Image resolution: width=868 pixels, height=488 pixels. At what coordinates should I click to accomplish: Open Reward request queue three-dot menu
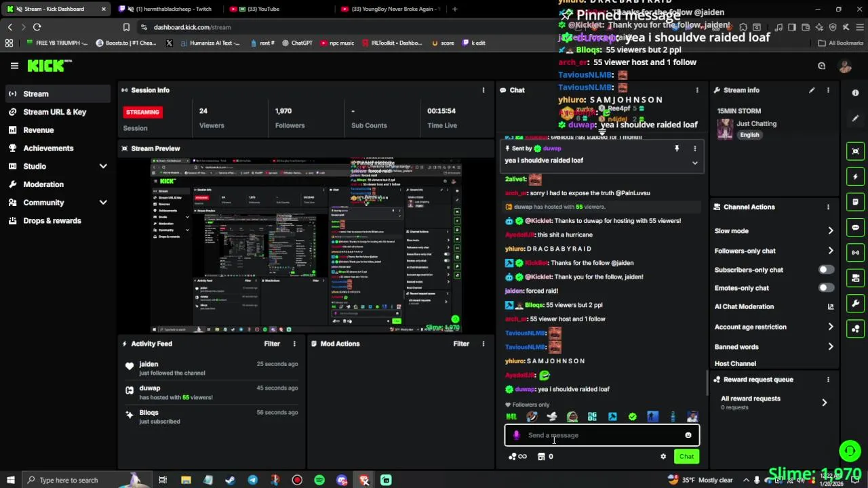pyautogui.click(x=828, y=380)
